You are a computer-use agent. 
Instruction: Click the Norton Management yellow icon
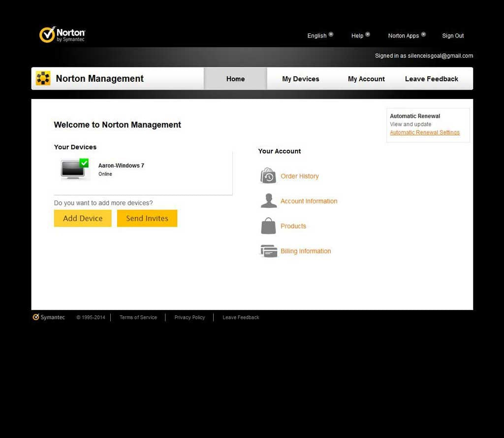click(x=43, y=78)
